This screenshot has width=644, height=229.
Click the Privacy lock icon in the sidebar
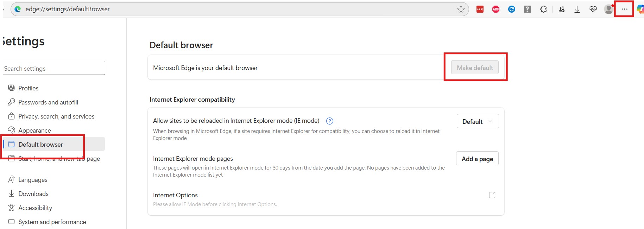tap(11, 116)
